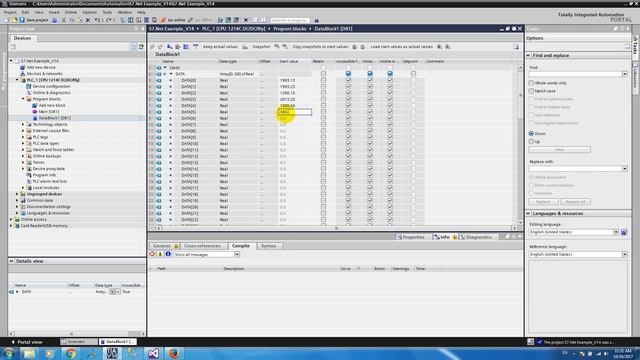Screen dimensions: 640x360
Task: Click the Device configuration icon
Action: tap(29, 86)
